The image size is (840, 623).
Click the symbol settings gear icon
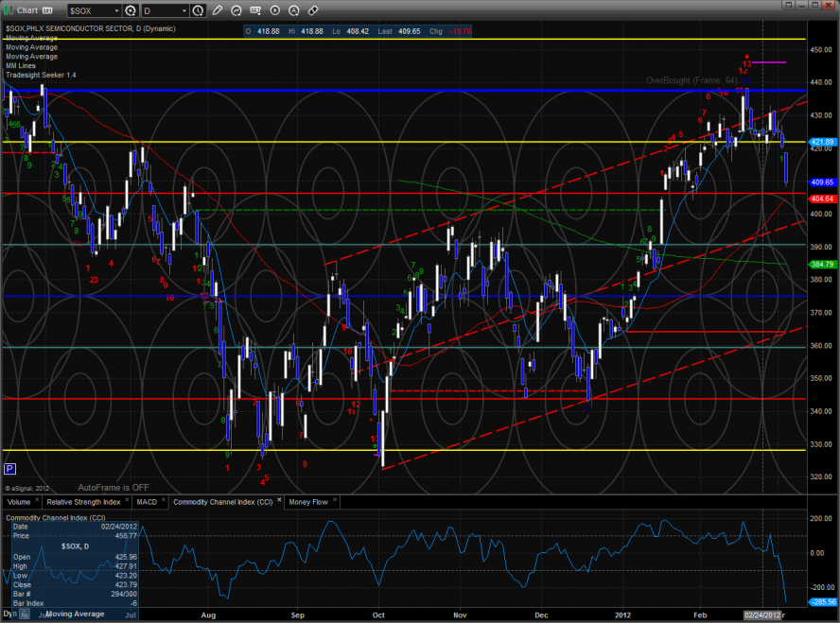point(130,11)
